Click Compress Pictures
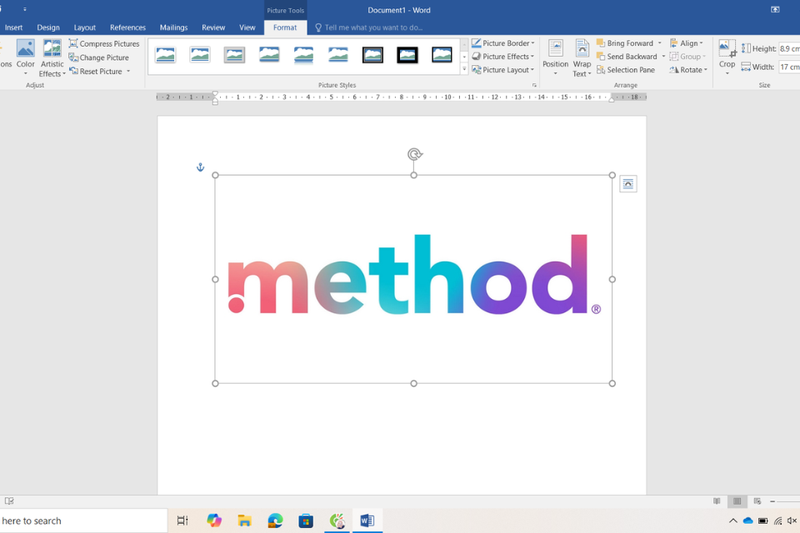 coord(104,44)
